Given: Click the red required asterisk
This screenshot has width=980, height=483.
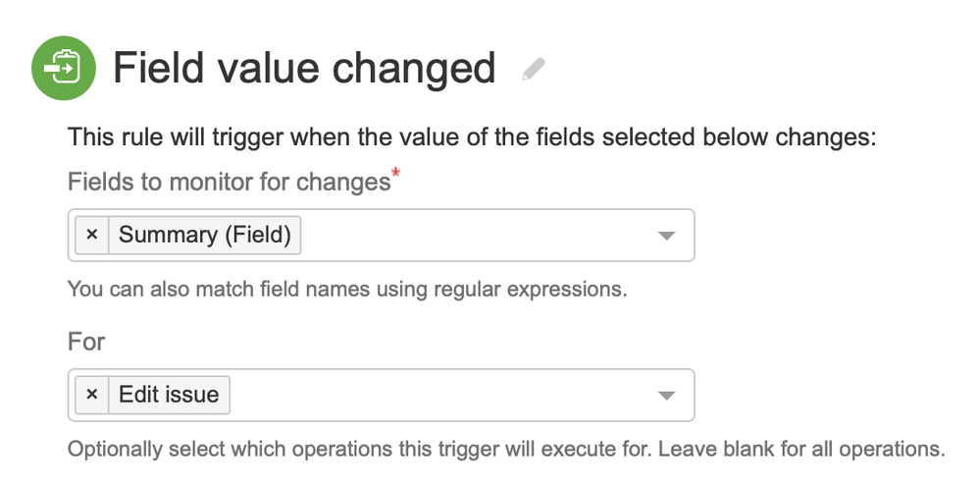Looking at the screenshot, I should (396, 175).
